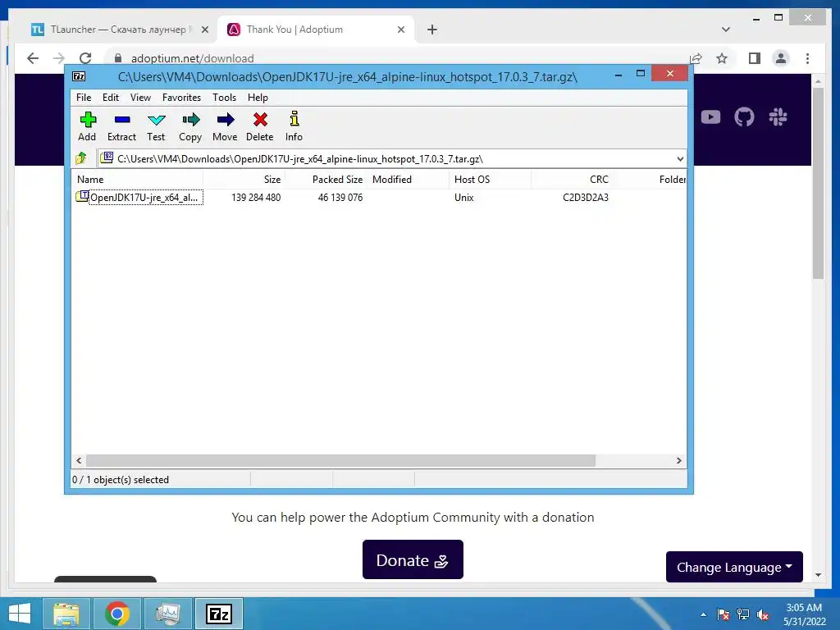Reload the Chrome page
Screen dimensions: 840x630
click(x=85, y=58)
